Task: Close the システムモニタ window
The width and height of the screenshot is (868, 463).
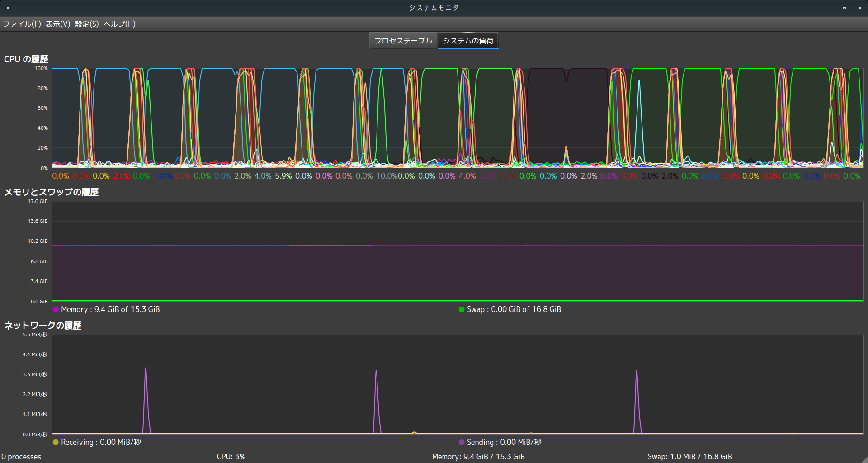Action: tap(859, 8)
